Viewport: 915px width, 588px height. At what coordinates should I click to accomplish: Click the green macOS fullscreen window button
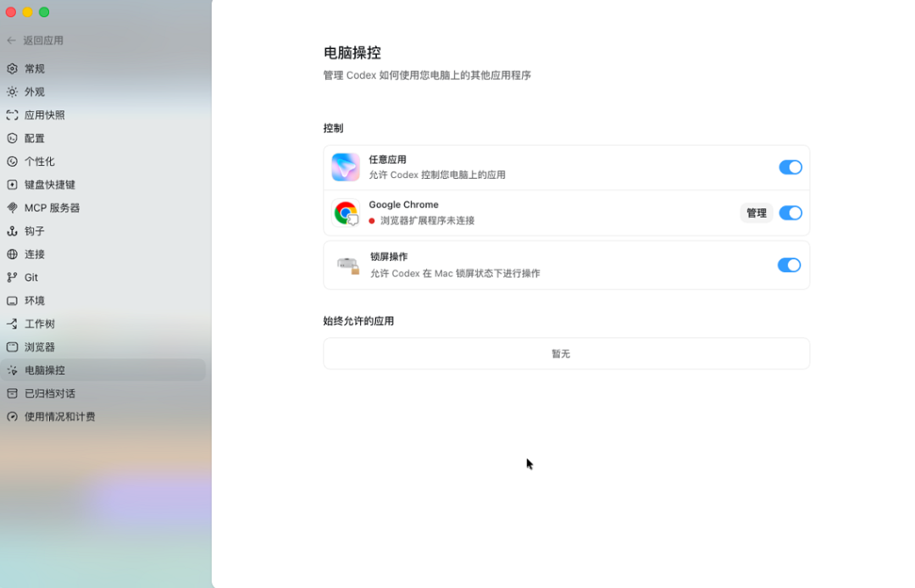pyautogui.click(x=44, y=12)
